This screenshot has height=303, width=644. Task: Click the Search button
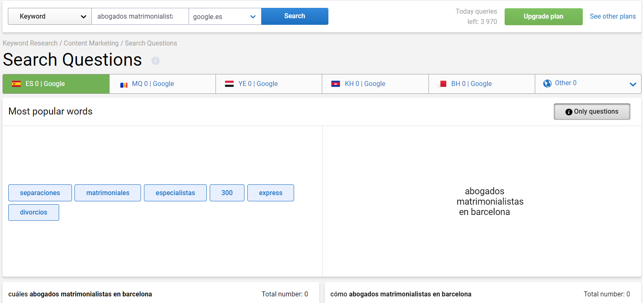294,16
